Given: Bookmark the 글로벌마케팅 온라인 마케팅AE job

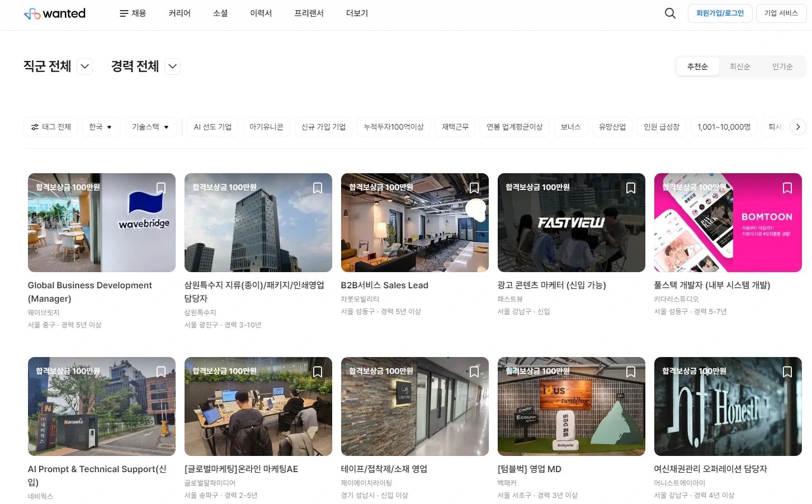Looking at the screenshot, I should point(318,372).
